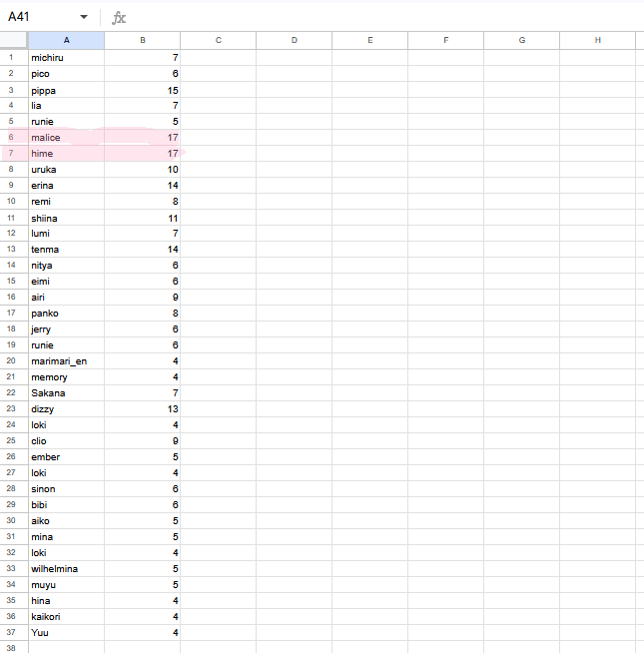The width and height of the screenshot is (644, 653).
Task: Select column H header
Action: point(597,40)
